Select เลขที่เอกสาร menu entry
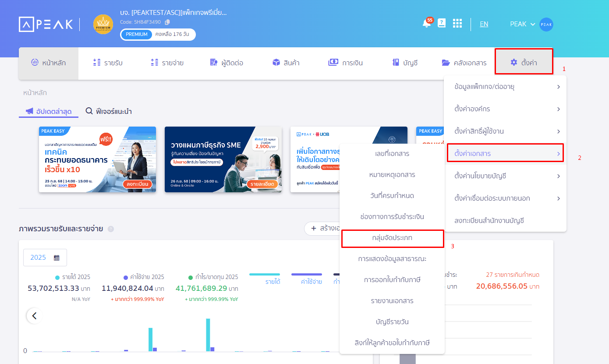This screenshot has height=364, width=609. coord(392,154)
